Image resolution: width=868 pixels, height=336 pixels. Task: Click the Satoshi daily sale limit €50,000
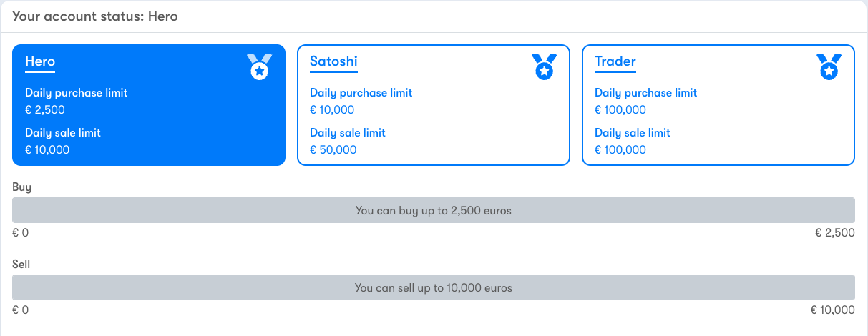333,150
